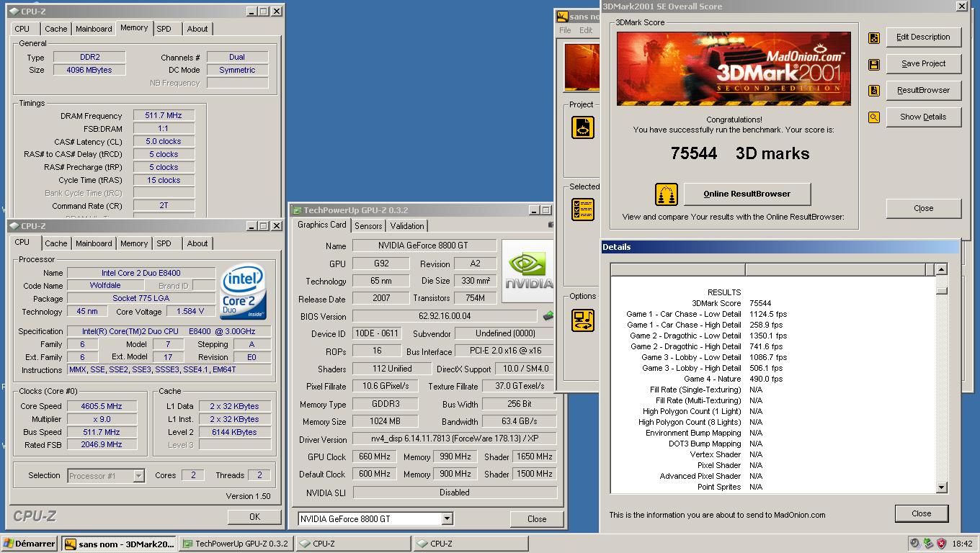The height and width of the screenshot is (553, 980).
Task: Open the Cache tab in upper CPU-Z
Action: tap(55, 29)
